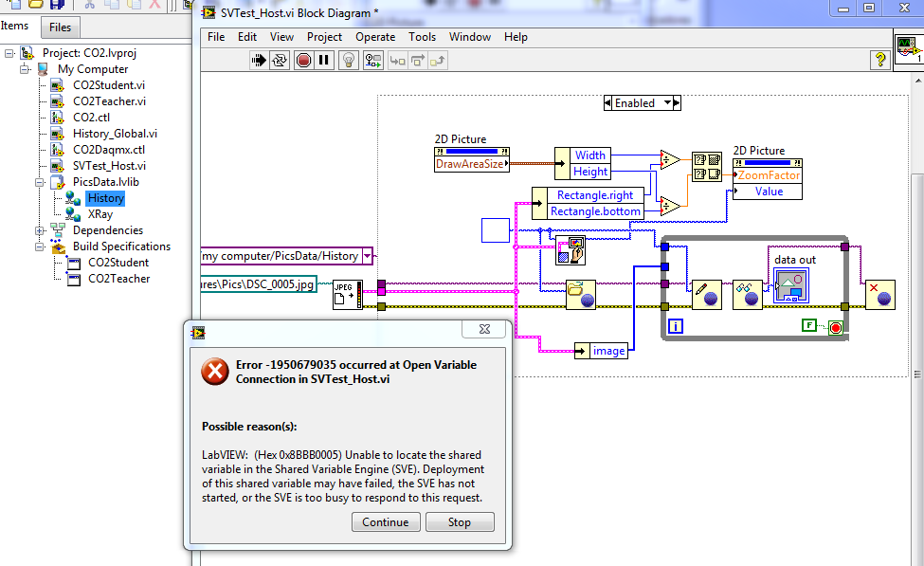Click the loop stop condition terminal
924x566 pixels.
pyautogui.click(x=836, y=328)
